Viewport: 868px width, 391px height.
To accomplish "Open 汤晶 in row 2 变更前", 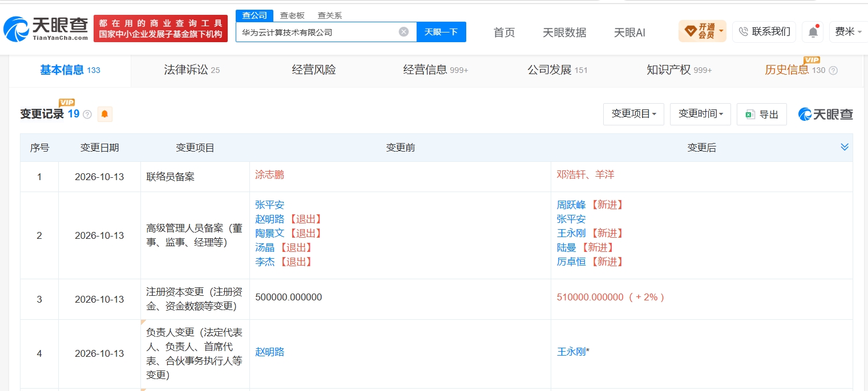I will click(x=265, y=247).
